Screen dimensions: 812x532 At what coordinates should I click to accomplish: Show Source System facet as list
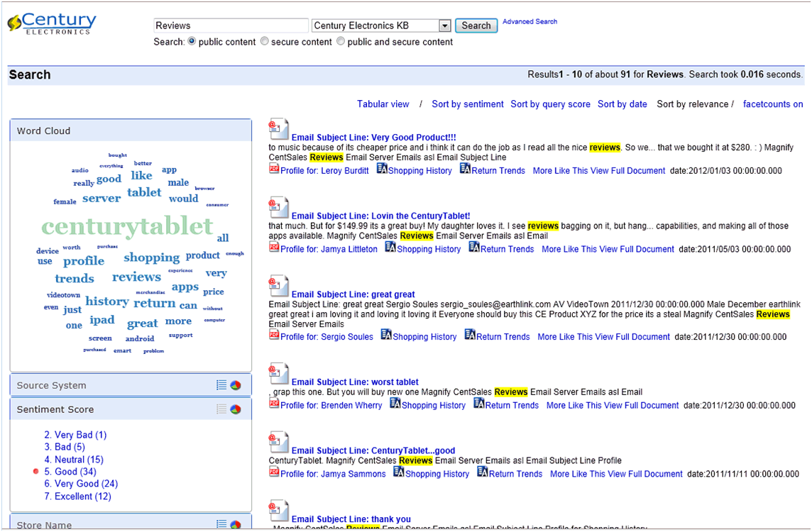221,385
